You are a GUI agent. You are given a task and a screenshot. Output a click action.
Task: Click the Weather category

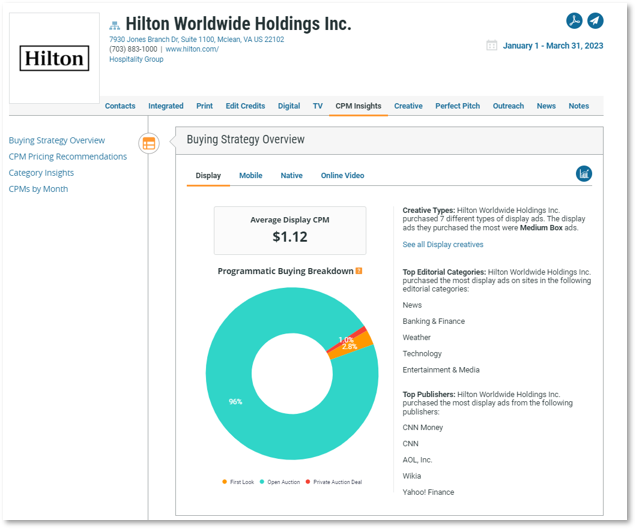click(x=417, y=338)
